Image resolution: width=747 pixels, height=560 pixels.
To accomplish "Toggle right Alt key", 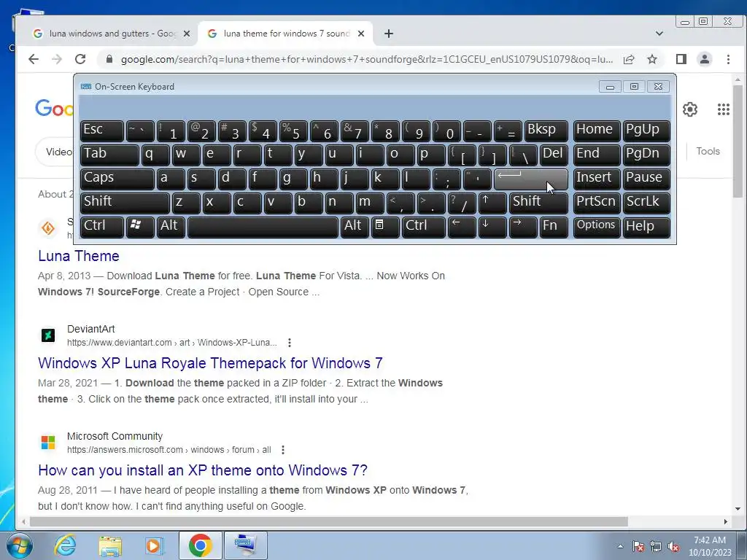I will tap(355, 227).
